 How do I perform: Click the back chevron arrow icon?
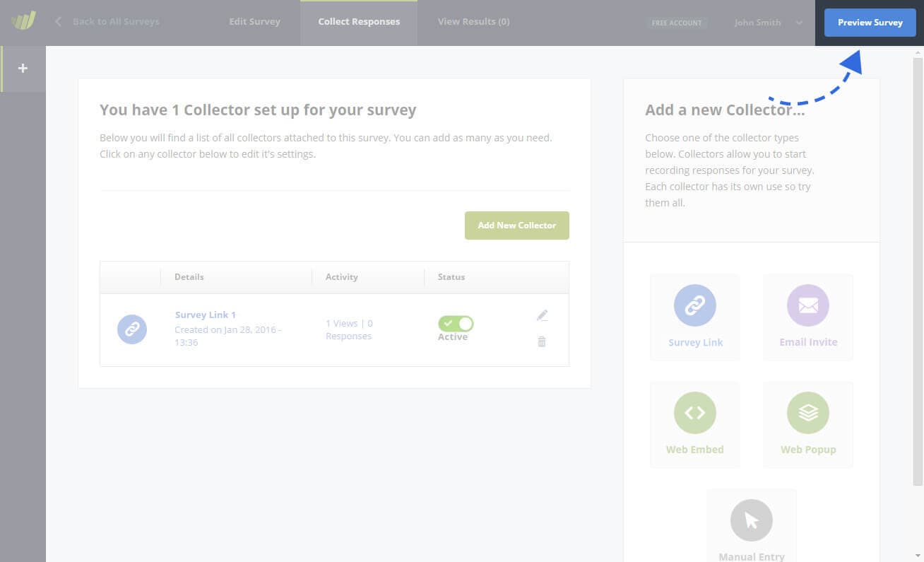point(58,22)
